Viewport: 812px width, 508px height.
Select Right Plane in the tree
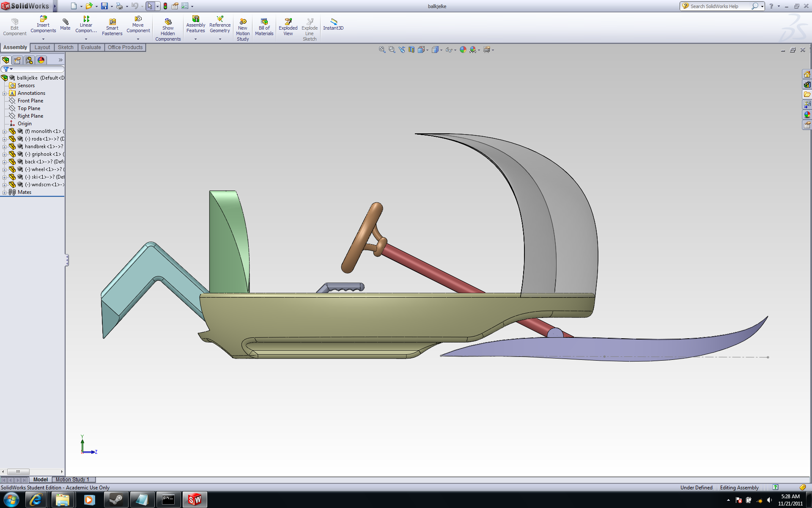(30, 116)
